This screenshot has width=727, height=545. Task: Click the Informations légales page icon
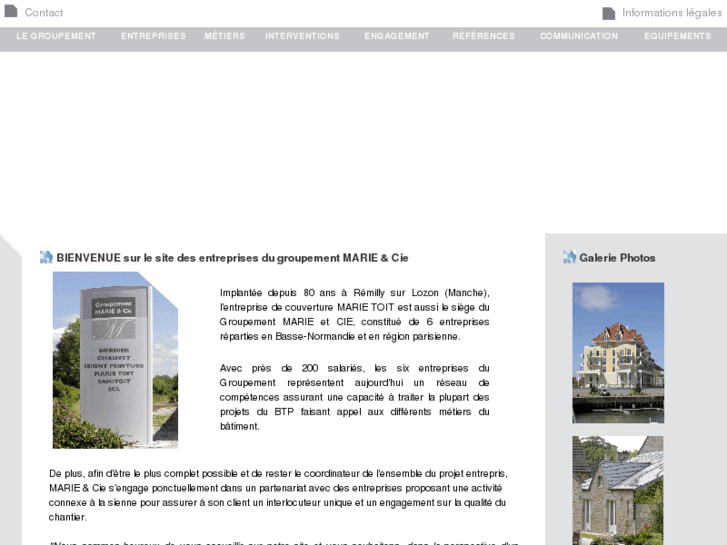[x=608, y=13]
